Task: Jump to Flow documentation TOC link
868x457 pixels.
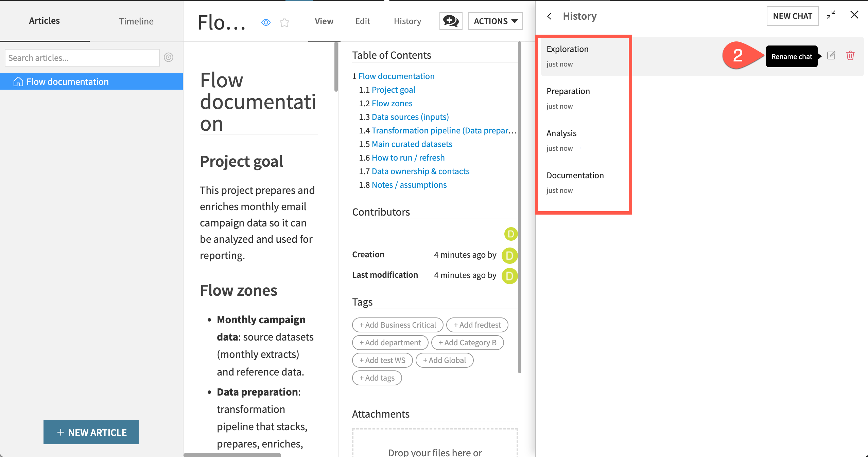Action: (396, 76)
